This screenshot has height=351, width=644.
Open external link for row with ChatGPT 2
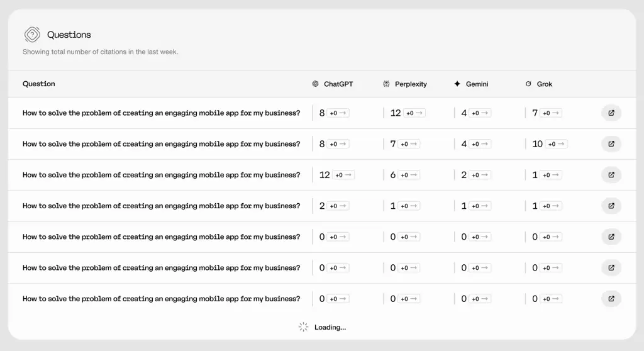click(611, 206)
